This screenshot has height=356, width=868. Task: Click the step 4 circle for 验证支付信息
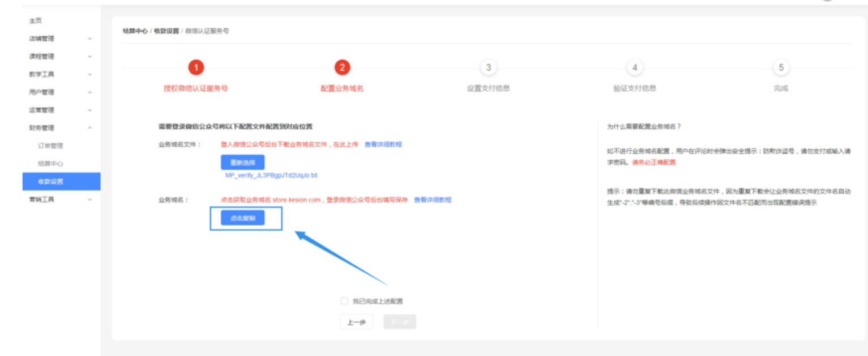tap(635, 68)
